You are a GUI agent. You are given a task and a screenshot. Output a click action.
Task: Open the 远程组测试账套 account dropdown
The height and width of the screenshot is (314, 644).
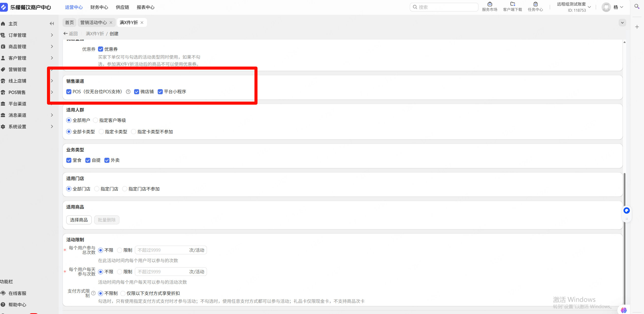coord(589,7)
